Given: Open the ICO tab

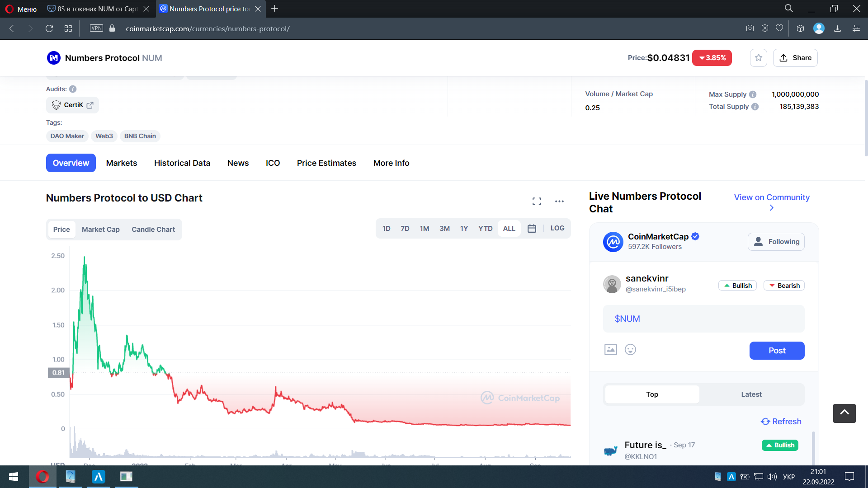Looking at the screenshot, I should point(273,163).
